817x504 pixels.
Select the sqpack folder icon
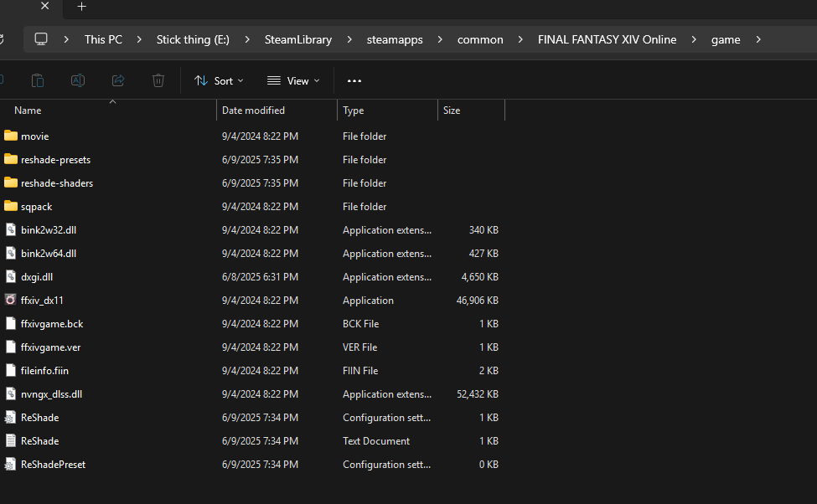point(10,206)
